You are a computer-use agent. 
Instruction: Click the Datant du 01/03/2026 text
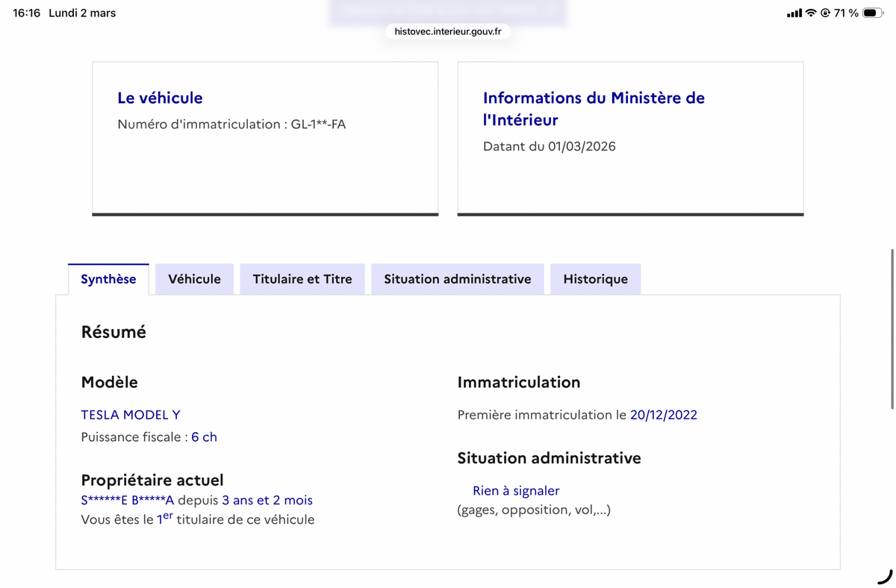pyautogui.click(x=550, y=146)
